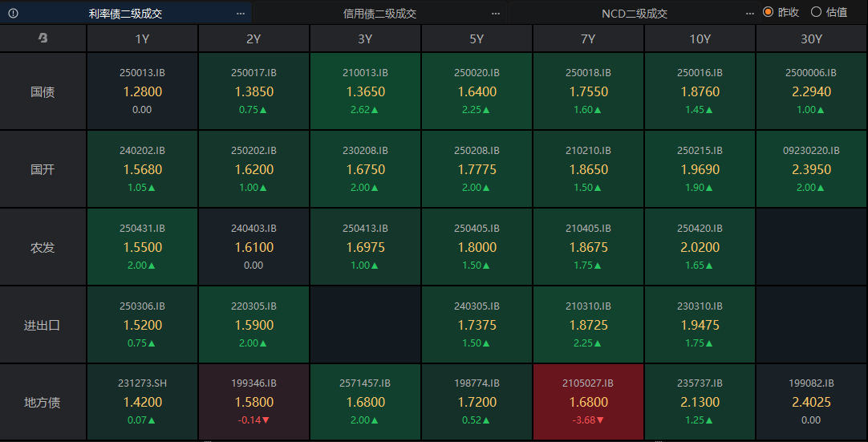Switch to the NCD二级成交 tab
The image size is (868, 442).
coord(634,13)
